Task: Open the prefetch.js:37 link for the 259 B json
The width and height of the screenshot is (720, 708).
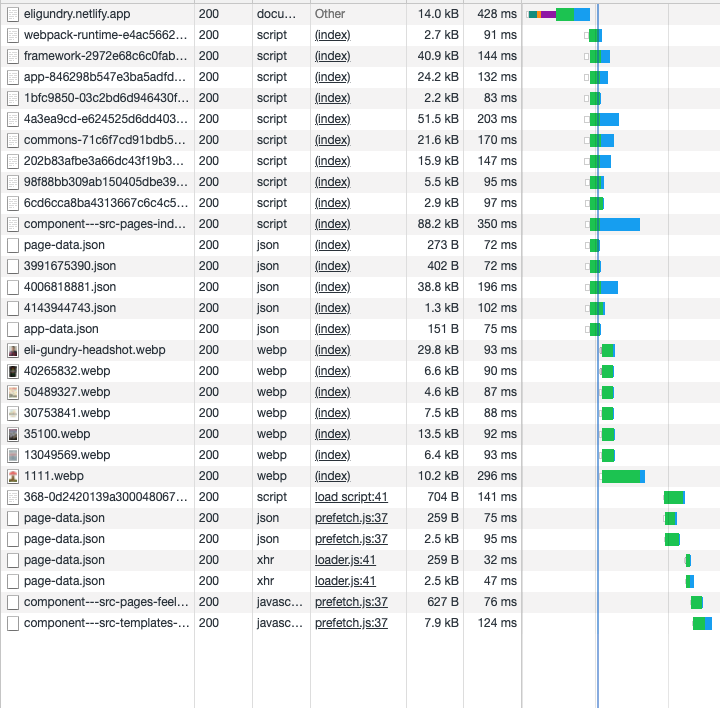Action: coord(351,518)
